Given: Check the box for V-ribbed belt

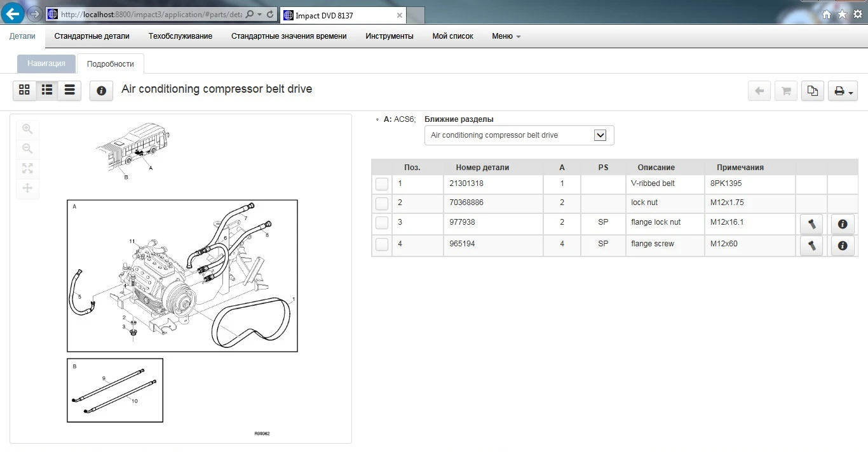Looking at the screenshot, I should (x=381, y=184).
